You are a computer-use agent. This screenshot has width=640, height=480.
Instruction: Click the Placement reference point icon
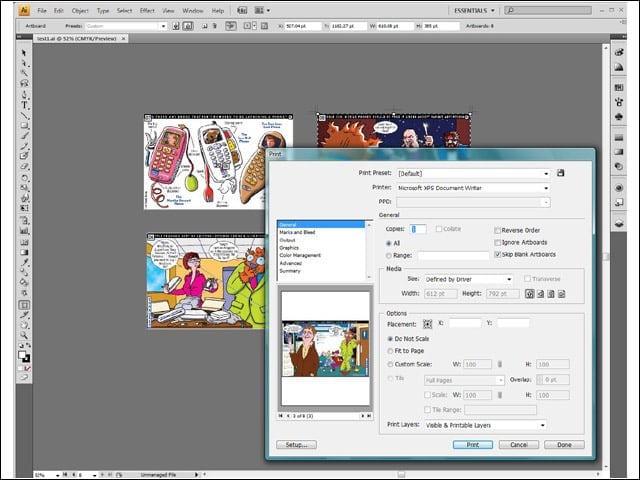pyautogui.click(x=427, y=324)
